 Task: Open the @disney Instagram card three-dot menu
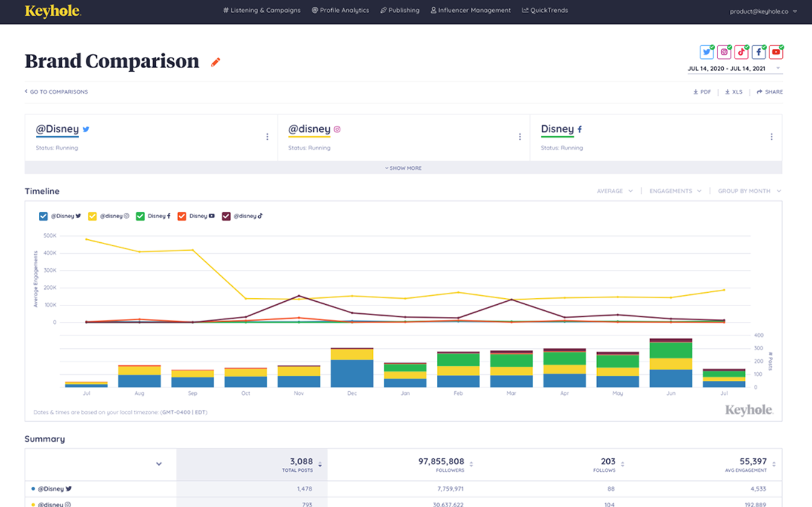tap(520, 137)
